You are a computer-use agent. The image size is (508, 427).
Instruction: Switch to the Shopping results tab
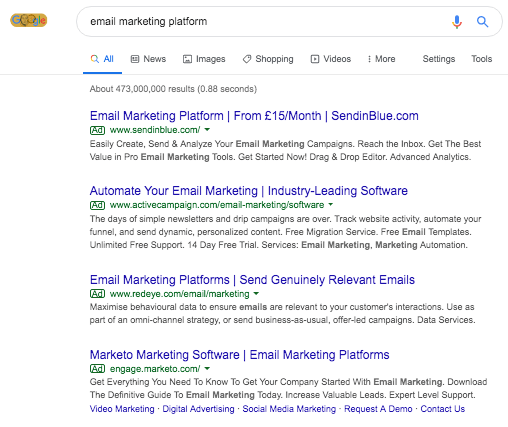coord(268,59)
